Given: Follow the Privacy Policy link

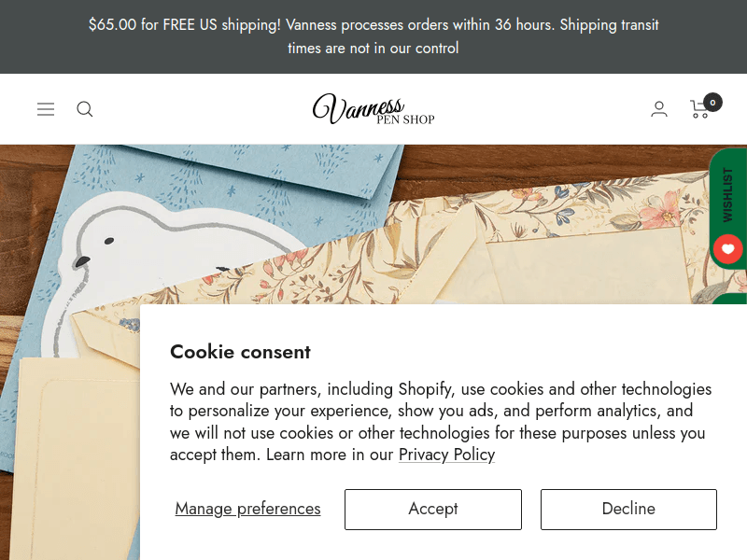Looking at the screenshot, I should (x=447, y=455).
